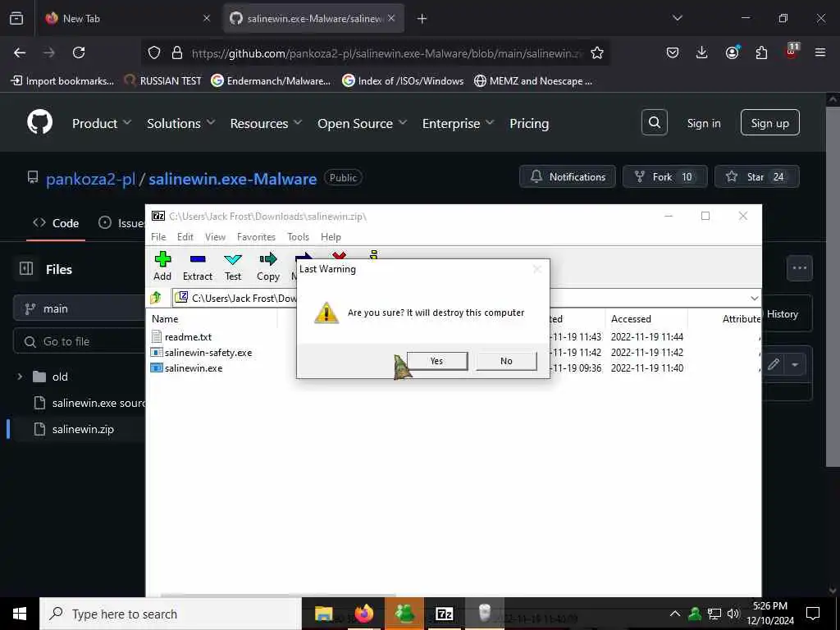The height and width of the screenshot is (630, 840).
Task: Click the Add toolbar icon in 7-Zip
Action: 162,267
